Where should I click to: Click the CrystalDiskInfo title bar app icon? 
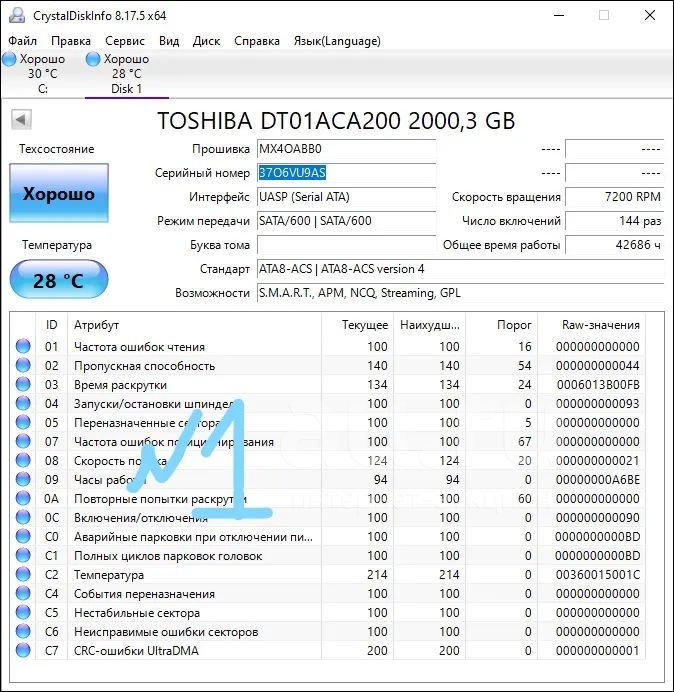[17, 15]
